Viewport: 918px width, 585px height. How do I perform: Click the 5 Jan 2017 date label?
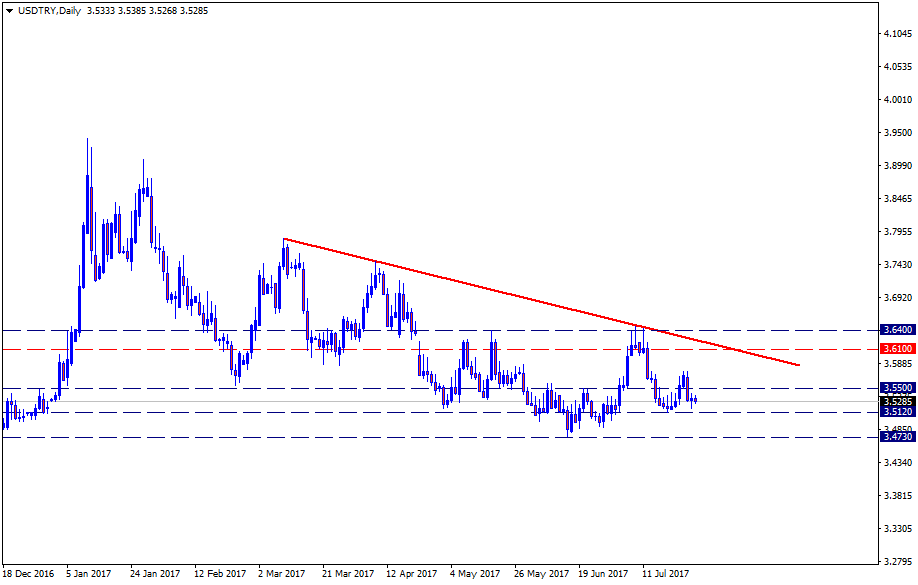tap(91, 575)
